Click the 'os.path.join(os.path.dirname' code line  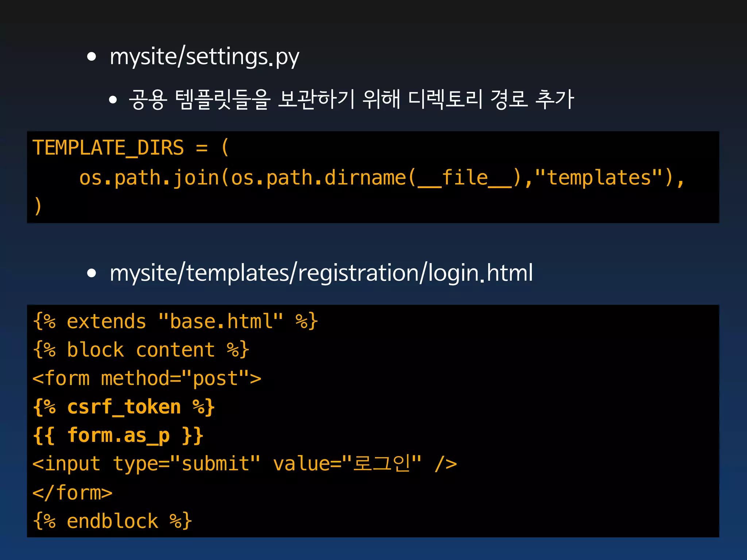tap(382, 178)
